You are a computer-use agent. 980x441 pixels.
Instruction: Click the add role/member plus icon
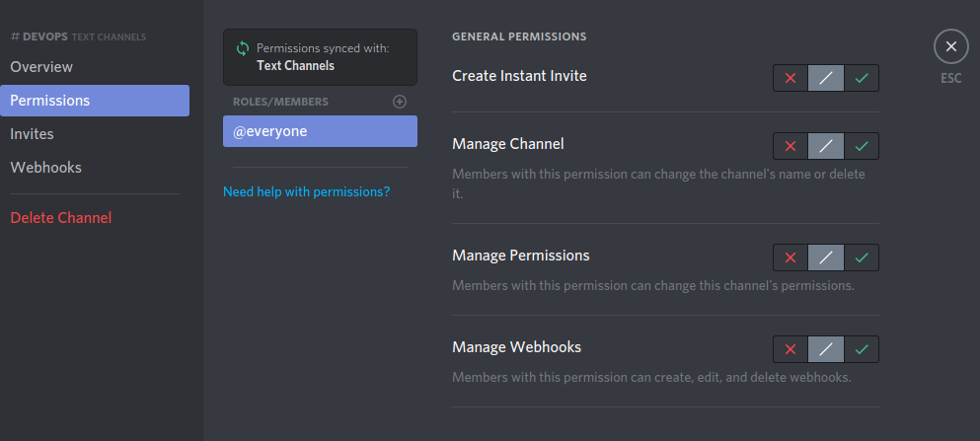400,102
